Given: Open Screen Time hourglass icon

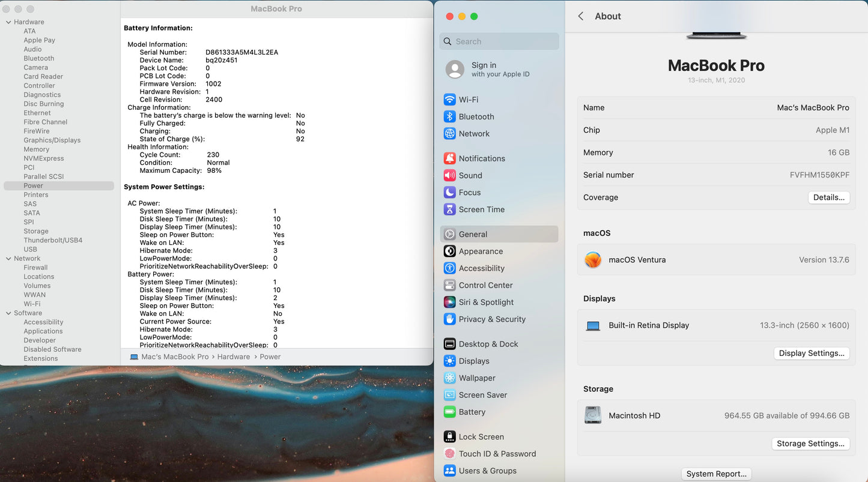Looking at the screenshot, I should click(449, 209).
